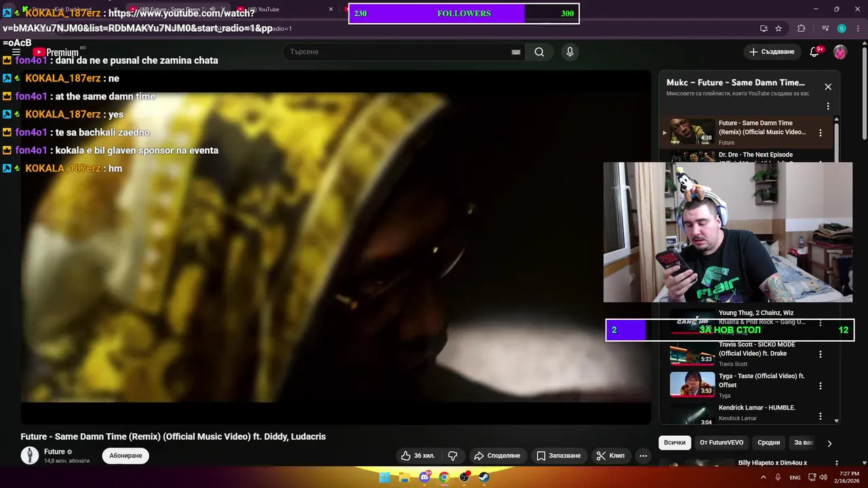Click the Запазване save button
The image size is (868, 488).
click(x=558, y=455)
